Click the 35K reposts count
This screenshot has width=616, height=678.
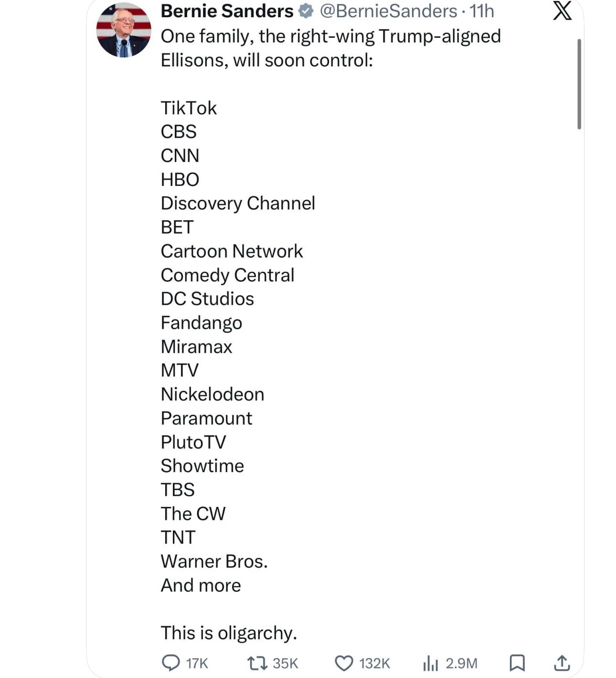pyautogui.click(x=285, y=663)
